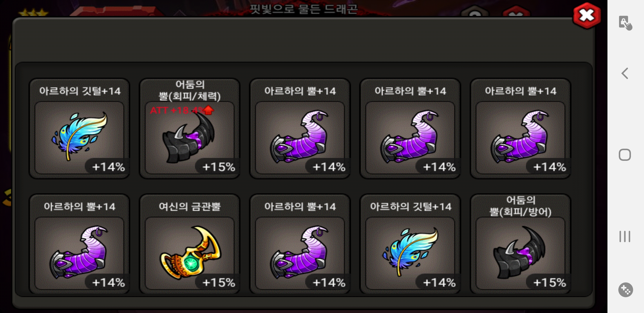Select the 여신의 금관뿔 golden horn item
This screenshot has height=313, width=644.
coord(190,244)
